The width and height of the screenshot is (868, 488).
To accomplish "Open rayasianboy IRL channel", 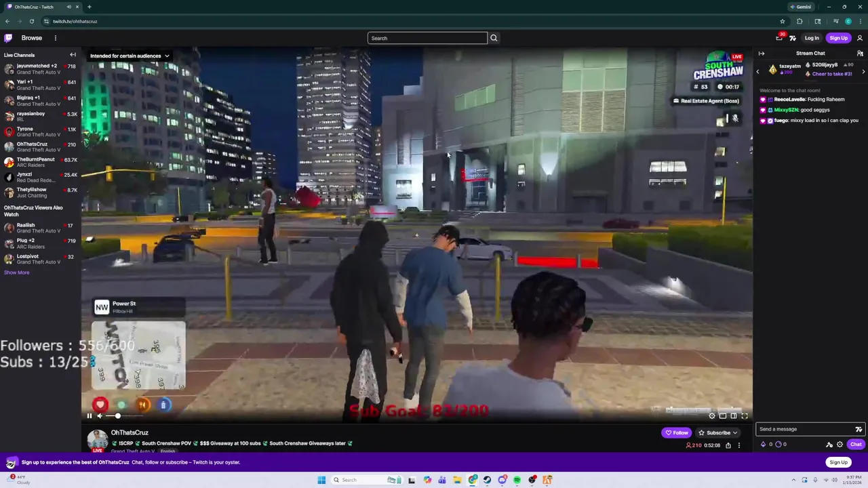I will [x=40, y=116].
